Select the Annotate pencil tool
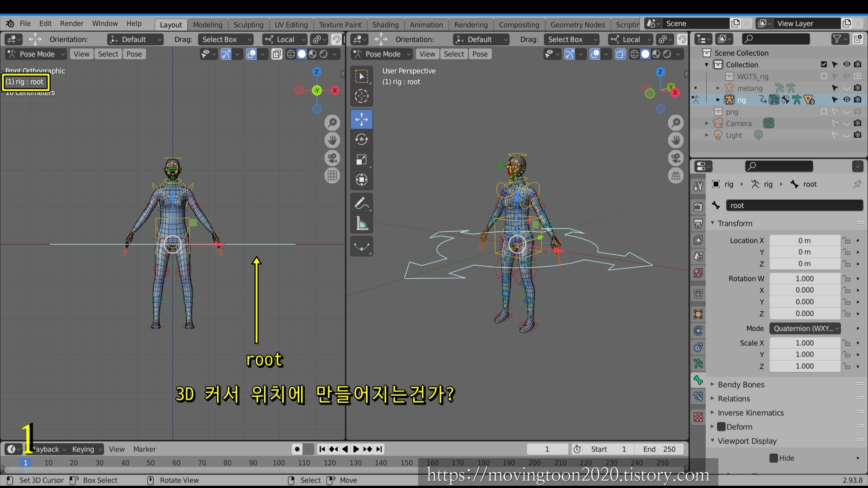Viewport: 868px width, 488px height. click(x=362, y=203)
